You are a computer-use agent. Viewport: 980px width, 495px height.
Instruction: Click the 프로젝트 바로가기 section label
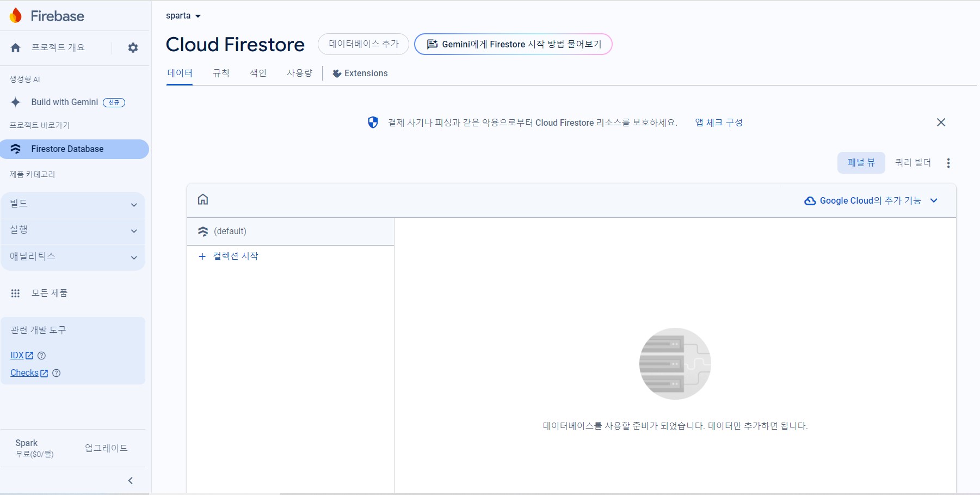[x=40, y=125]
